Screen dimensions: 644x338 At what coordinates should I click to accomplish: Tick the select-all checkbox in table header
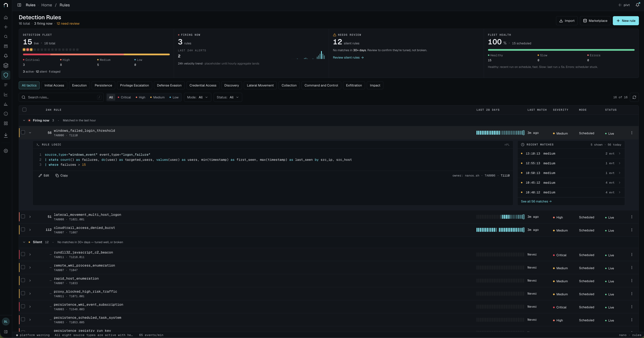click(24, 110)
